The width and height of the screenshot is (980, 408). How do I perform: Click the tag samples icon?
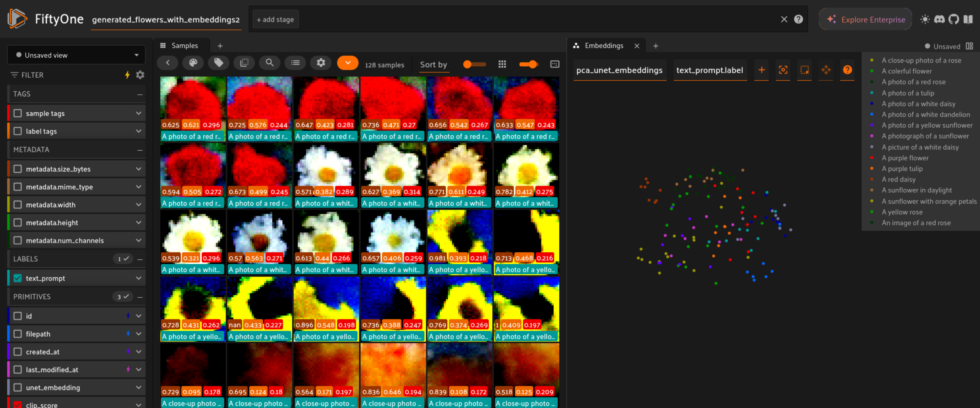218,63
